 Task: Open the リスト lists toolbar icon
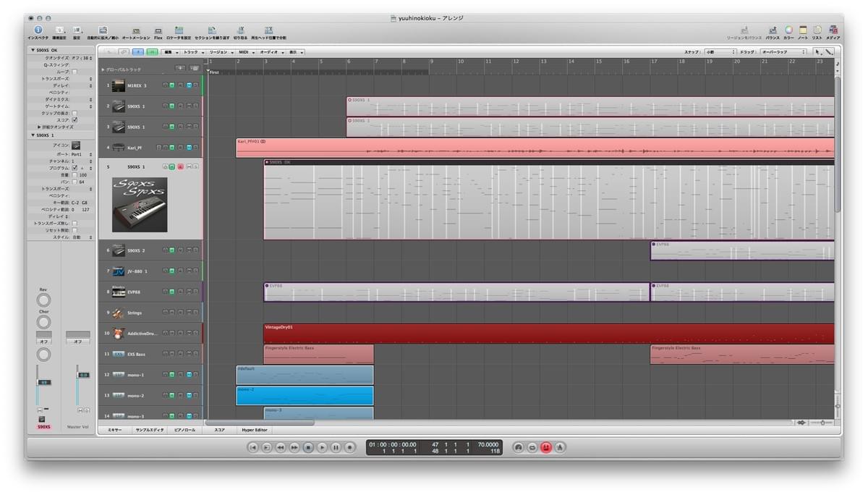[817, 30]
